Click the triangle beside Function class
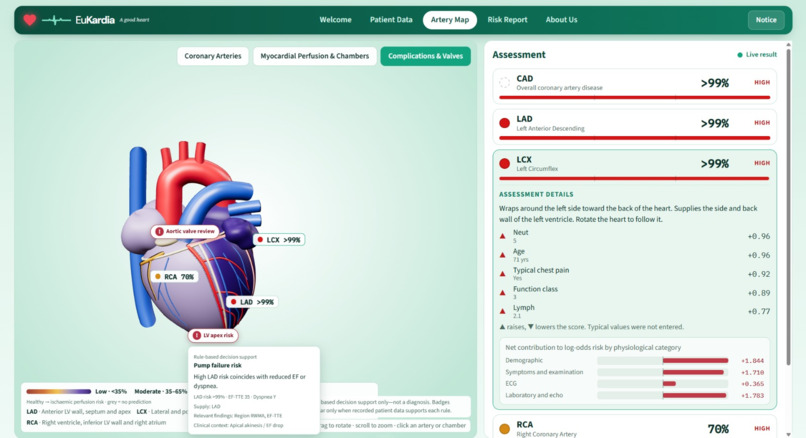806x438 pixels. pos(503,293)
